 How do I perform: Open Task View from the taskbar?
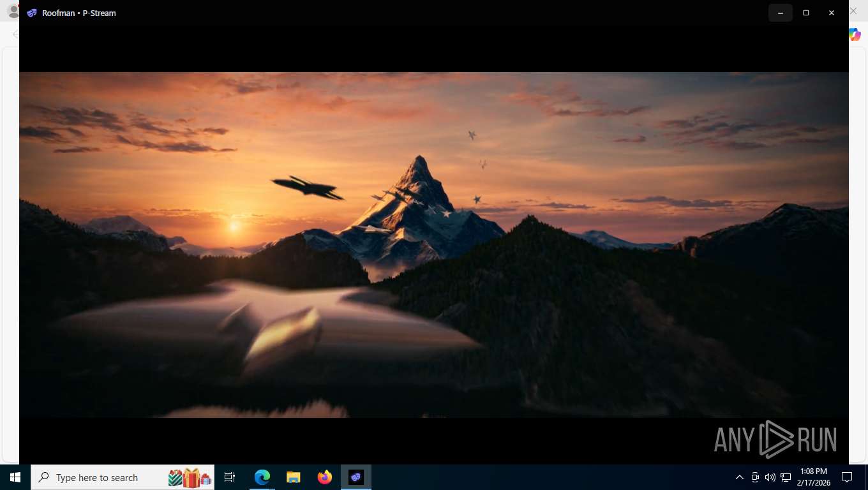(230, 477)
